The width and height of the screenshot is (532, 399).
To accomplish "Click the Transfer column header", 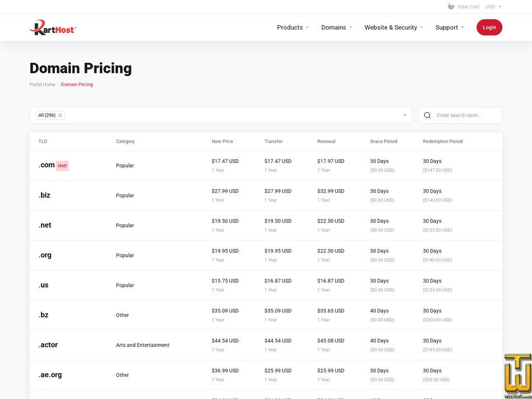I will [x=274, y=142].
